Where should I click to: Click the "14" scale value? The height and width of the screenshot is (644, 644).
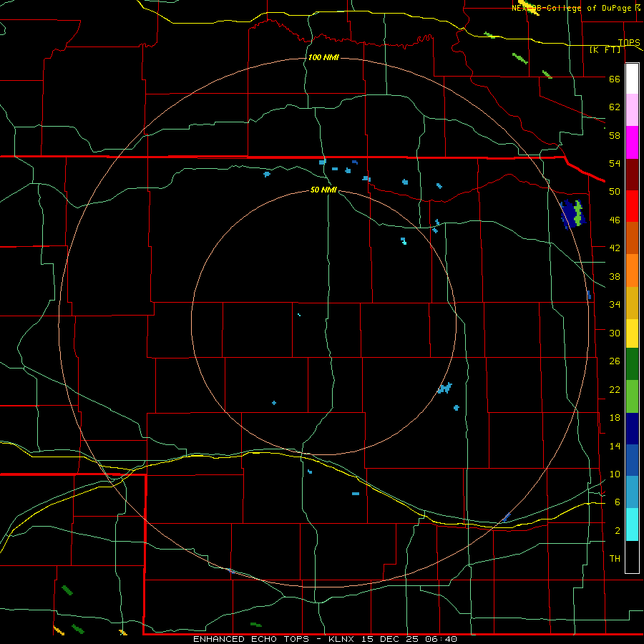tap(615, 447)
